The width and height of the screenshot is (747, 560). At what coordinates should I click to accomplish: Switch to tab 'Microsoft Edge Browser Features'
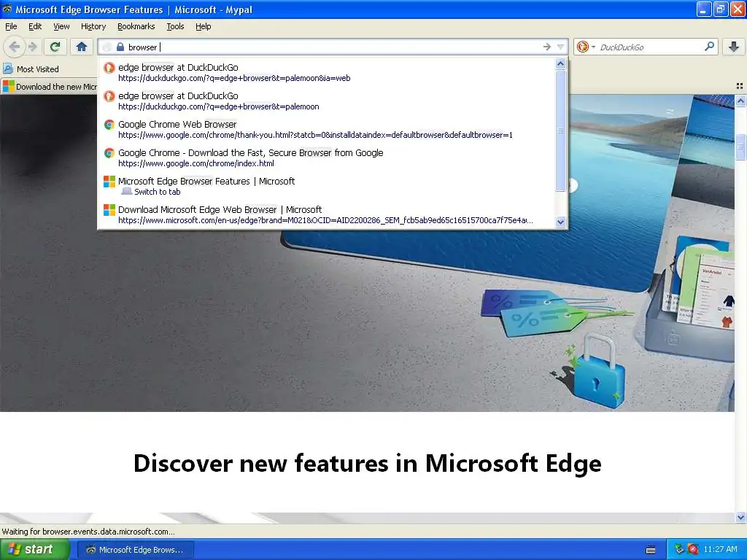pyautogui.click(x=326, y=186)
